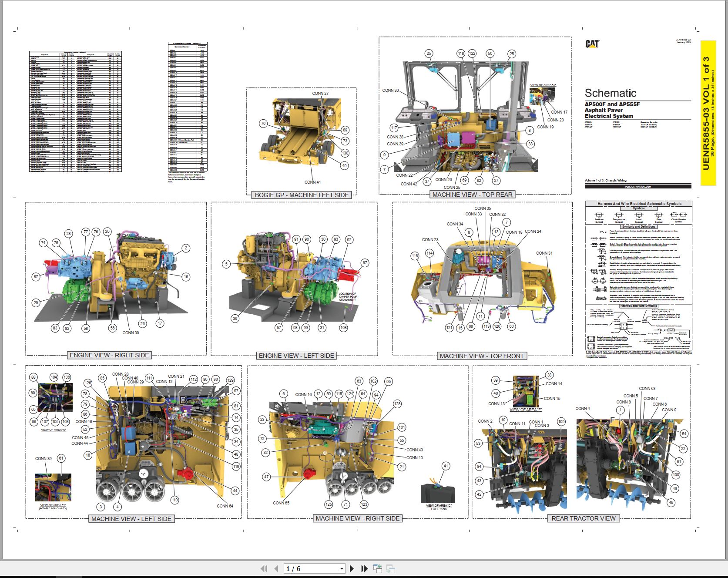Image resolution: width=728 pixels, height=578 pixels.
Task: Click callout 70 in bogie view
Action: coord(263,124)
